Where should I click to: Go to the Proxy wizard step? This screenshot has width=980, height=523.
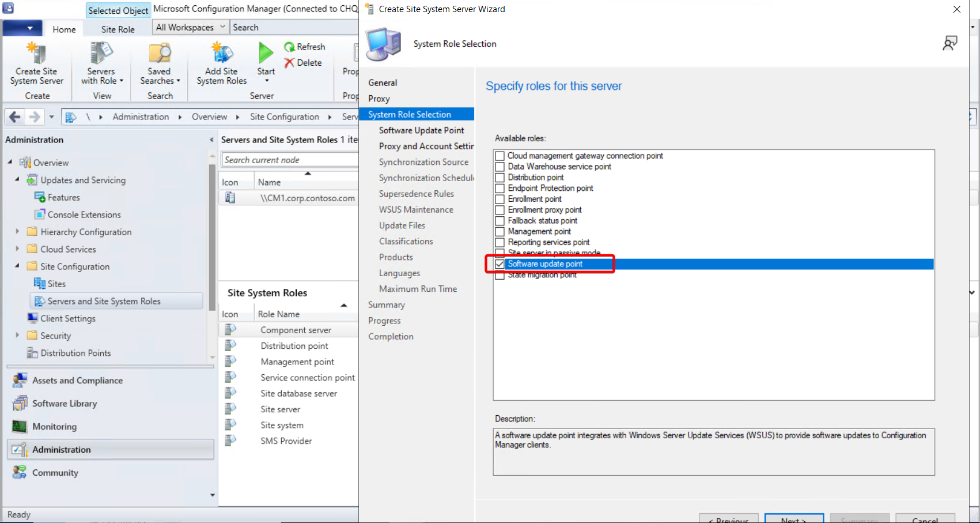pos(379,99)
